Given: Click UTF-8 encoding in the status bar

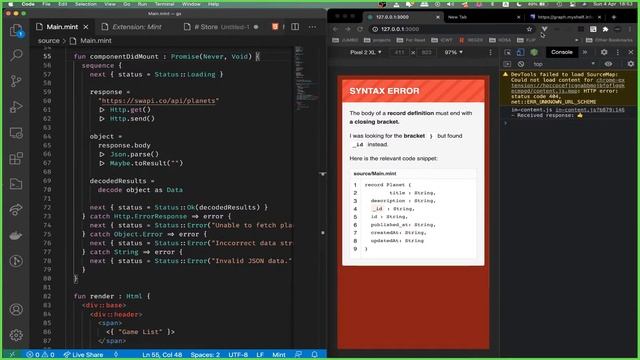Looking at the screenshot, I should pyautogui.click(x=238, y=354).
